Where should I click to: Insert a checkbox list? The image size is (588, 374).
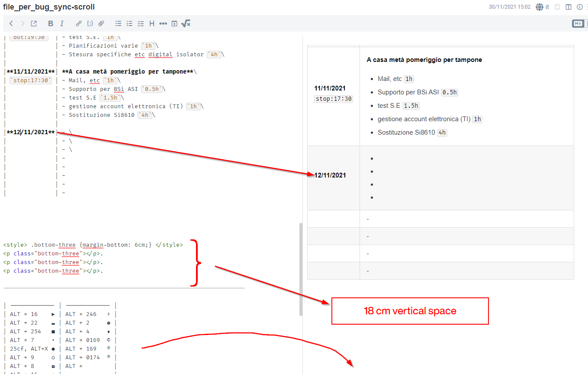pyautogui.click(x=141, y=23)
